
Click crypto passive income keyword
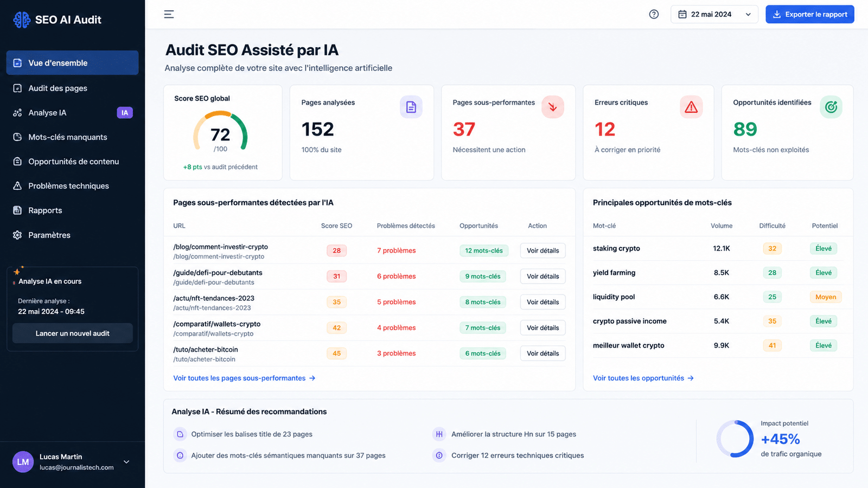pyautogui.click(x=630, y=321)
